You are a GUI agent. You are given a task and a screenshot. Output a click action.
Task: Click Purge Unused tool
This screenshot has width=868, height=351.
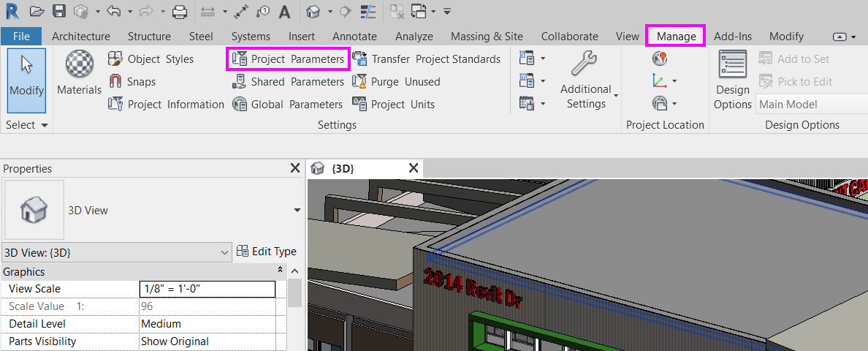pyautogui.click(x=396, y=82)
